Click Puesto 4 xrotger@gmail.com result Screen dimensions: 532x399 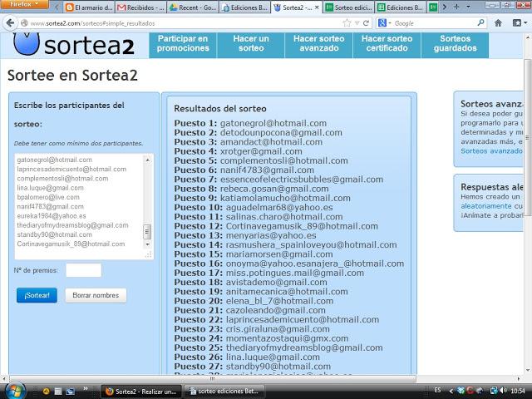coord(239,151)
